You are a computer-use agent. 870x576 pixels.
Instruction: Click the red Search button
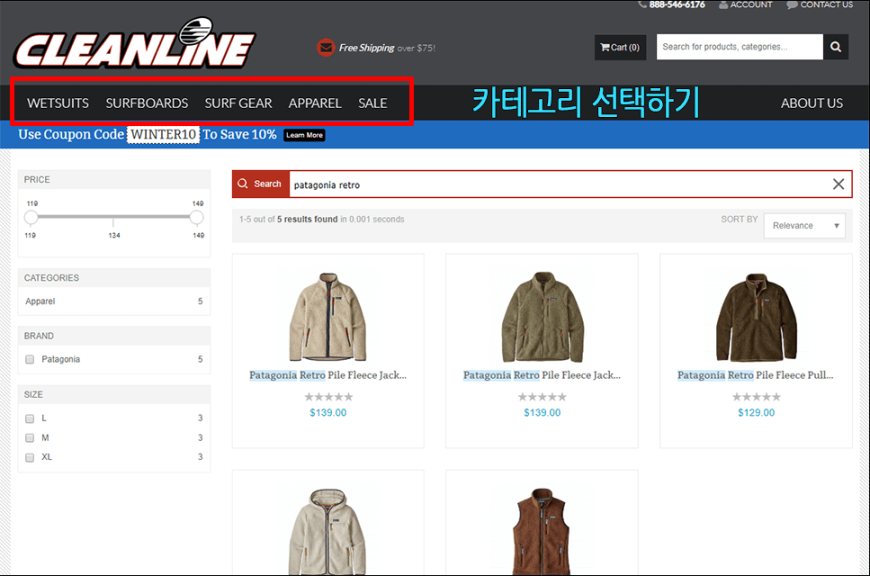[x=261, y=184]
